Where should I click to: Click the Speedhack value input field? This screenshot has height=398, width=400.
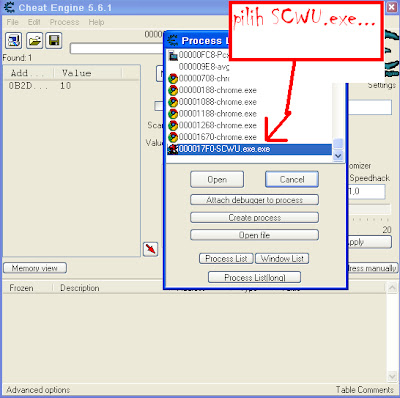click(x=367, y=192)
